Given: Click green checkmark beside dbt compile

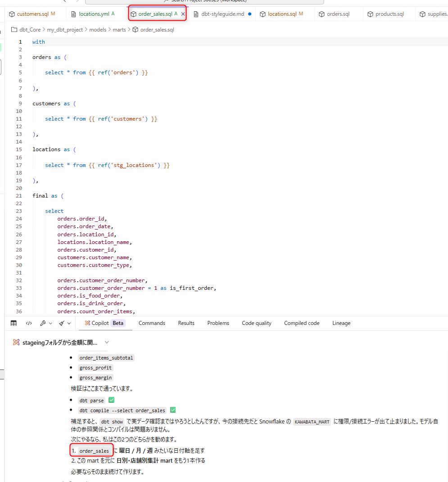Looking at the screenshot, I should pyautogui.click(x=173, y=410).
